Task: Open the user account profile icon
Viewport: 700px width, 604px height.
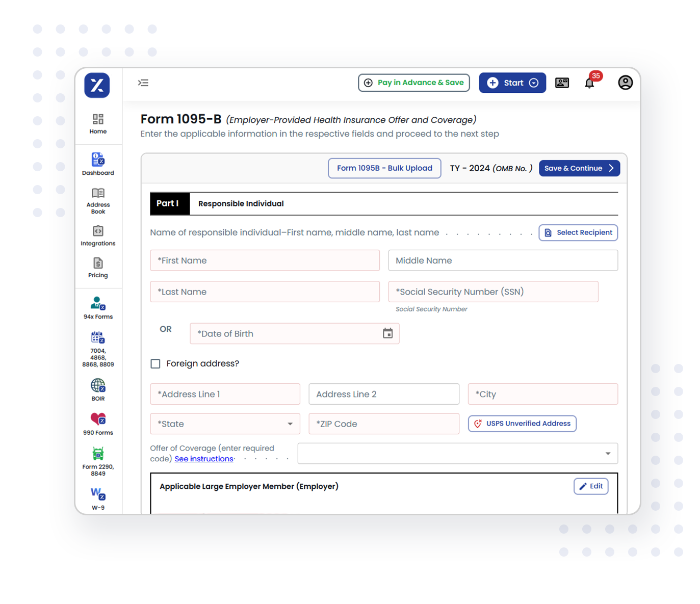Action: click(625, 83)
